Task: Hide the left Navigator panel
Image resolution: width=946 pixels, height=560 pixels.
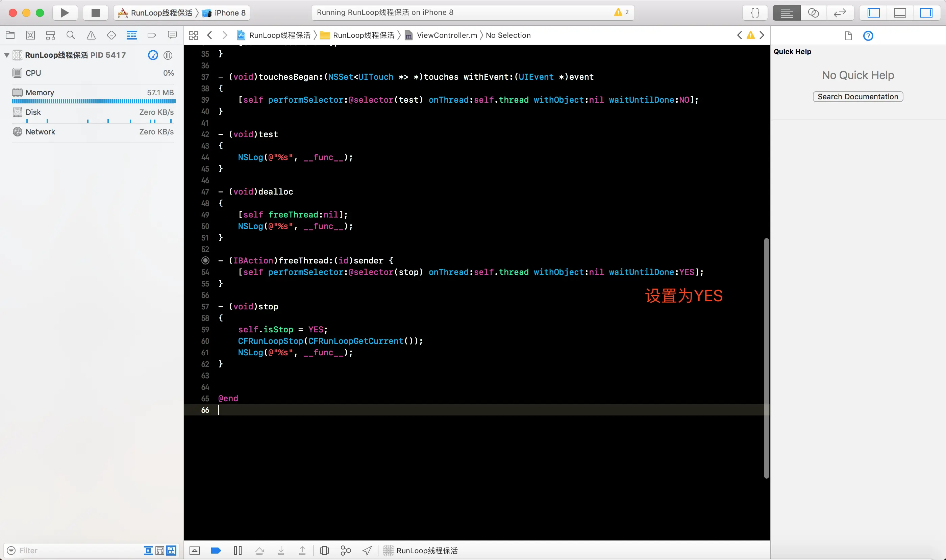Action: click(873, 13)
